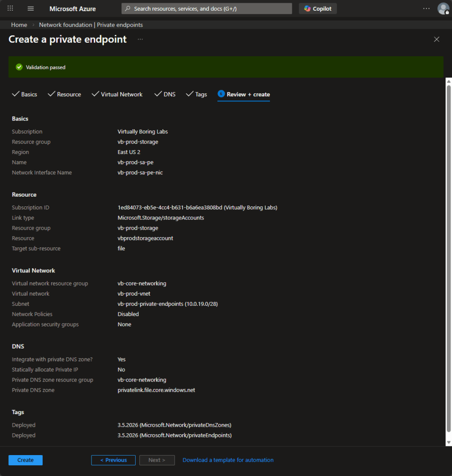Click the 'Virtual Network' section heading

(x=33, y=271)
